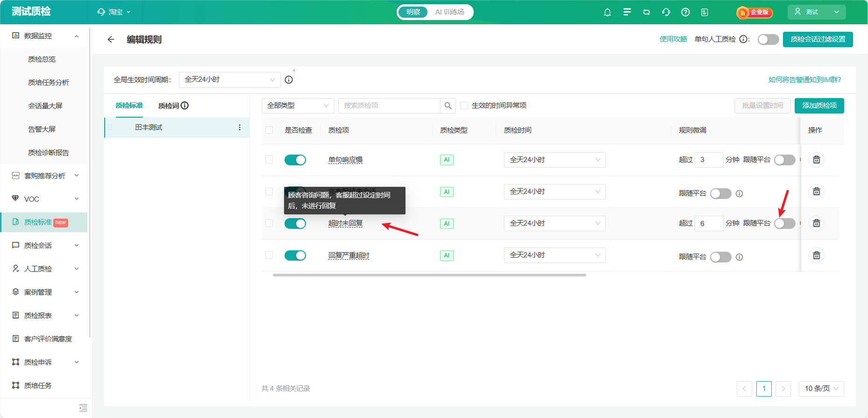
Task: Open the 使用攻略 link
Action: click(673, 39)
